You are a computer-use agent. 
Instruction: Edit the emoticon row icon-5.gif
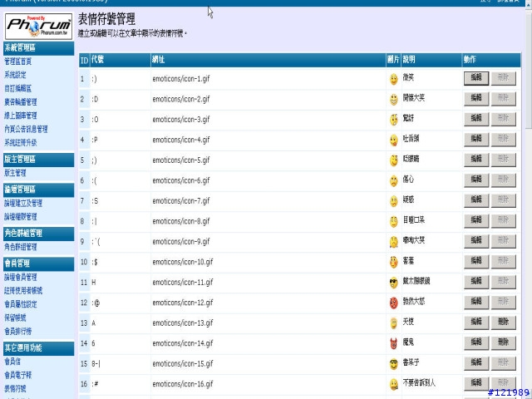[x=476, y=160]
